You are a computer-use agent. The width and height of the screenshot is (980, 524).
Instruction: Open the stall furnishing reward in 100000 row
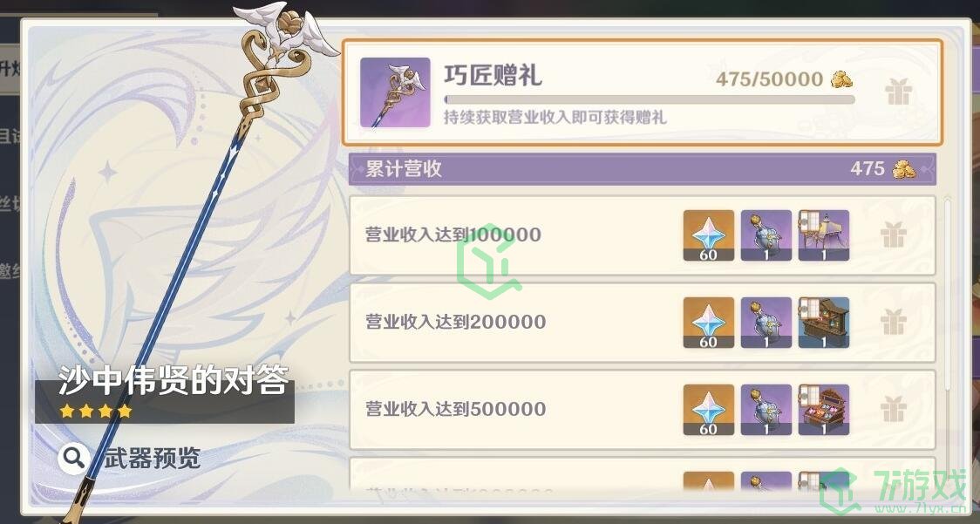(x=824, y=235)
